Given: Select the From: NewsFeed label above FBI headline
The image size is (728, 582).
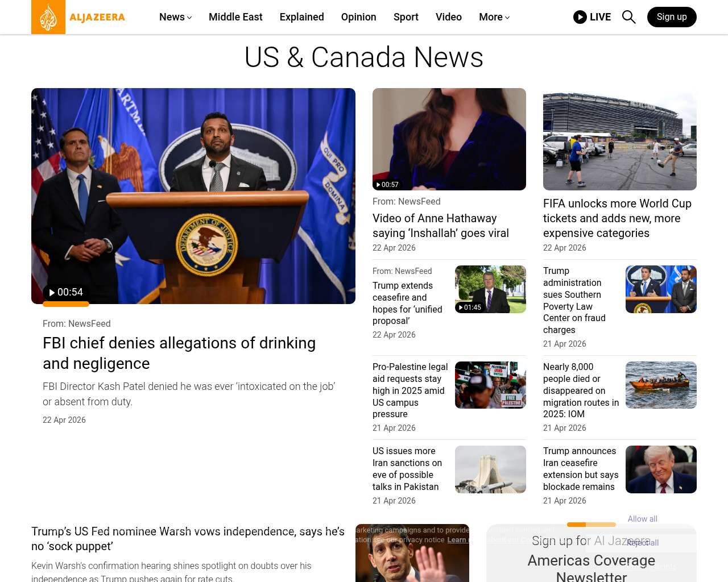Looking at the screenshot, I should click(x=77, y=323).
